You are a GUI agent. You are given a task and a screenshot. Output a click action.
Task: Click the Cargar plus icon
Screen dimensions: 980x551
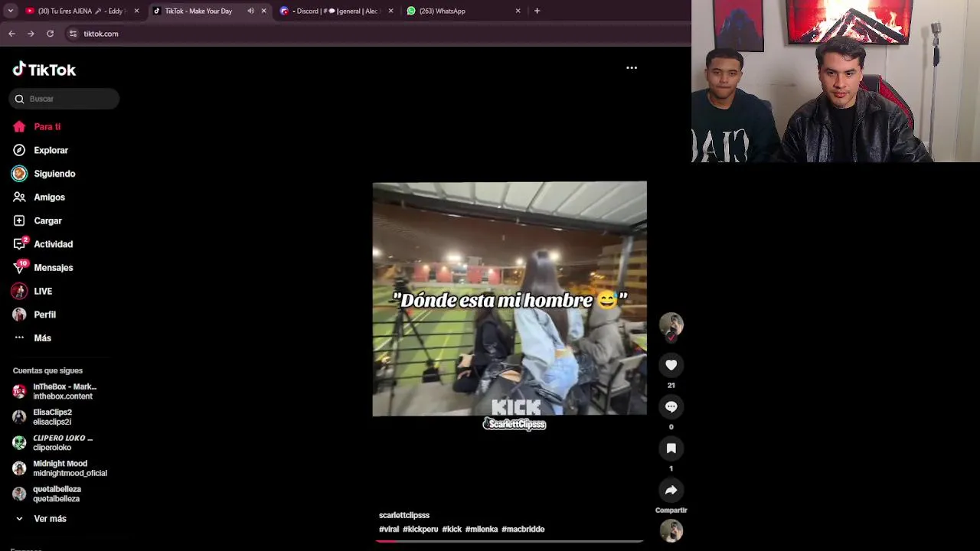pyautogui.click(x=19, y=221)
